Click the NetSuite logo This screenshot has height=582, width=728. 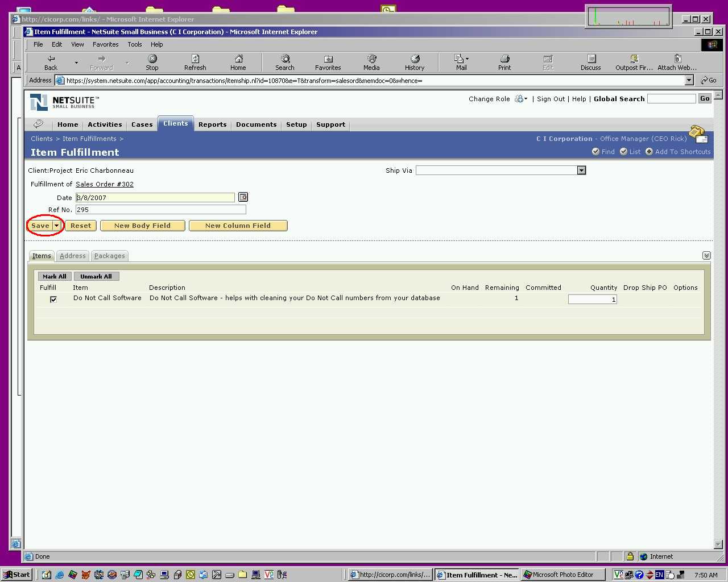(x=63, y=102)
